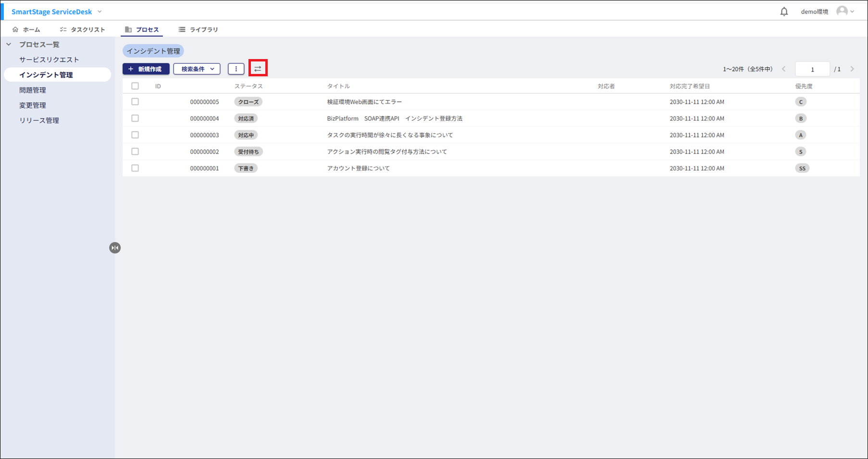Click the 対応完了希望日 column header
This screenshot has width=868, height=459.
pyautogui.click(x=690, y=86)
